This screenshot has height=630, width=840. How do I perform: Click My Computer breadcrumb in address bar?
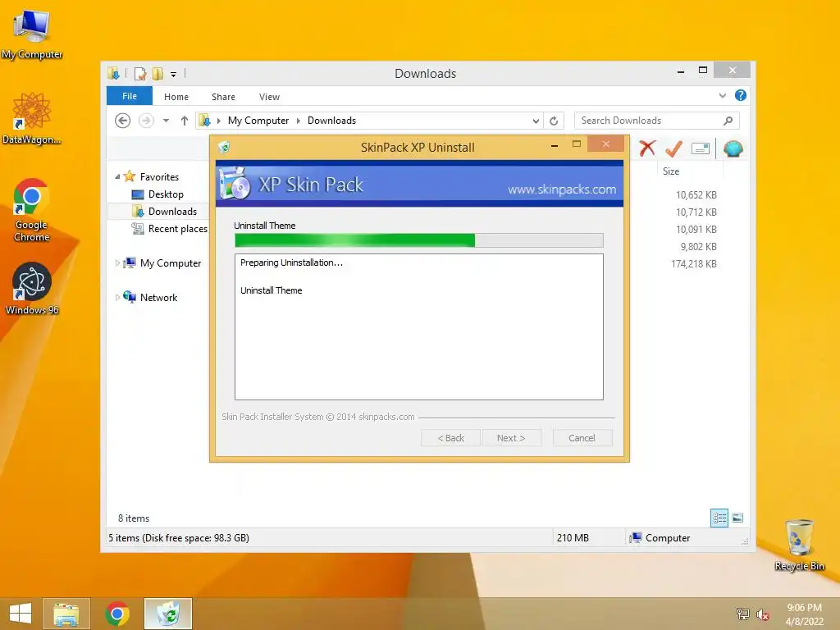point(258,121)
